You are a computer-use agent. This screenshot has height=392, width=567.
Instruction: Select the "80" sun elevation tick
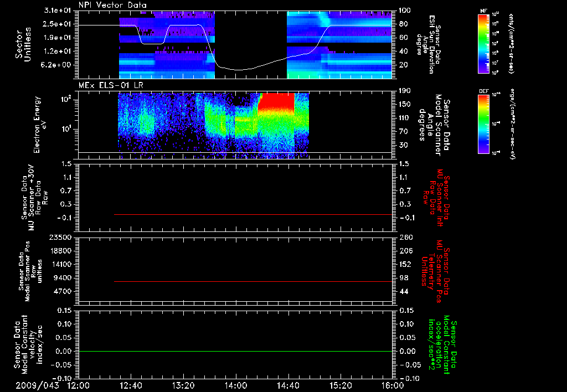(x=404, y=24)
